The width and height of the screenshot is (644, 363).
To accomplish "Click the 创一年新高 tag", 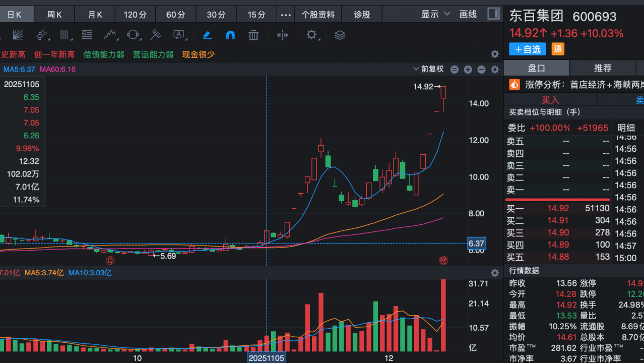I will [54, 54].
